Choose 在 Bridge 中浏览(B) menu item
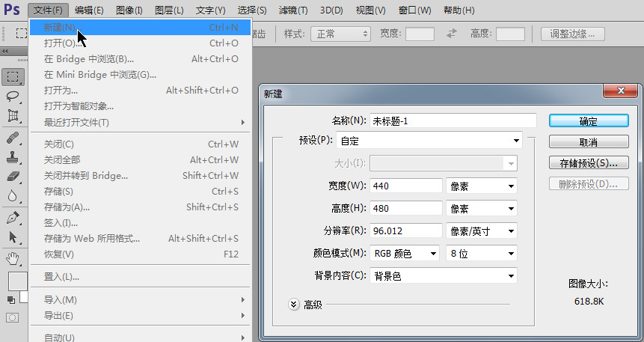This screenshot has height=342, width=644. coord(140,59)
